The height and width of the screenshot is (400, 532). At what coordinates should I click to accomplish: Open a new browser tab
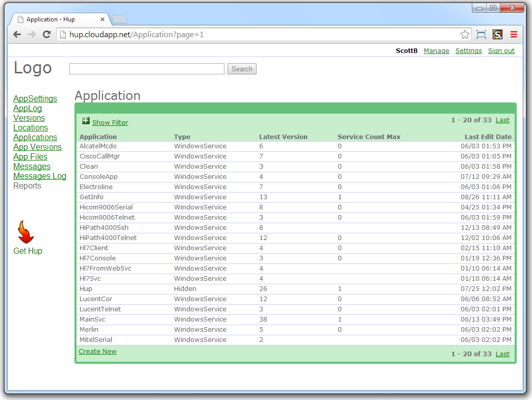click(119, 20)
